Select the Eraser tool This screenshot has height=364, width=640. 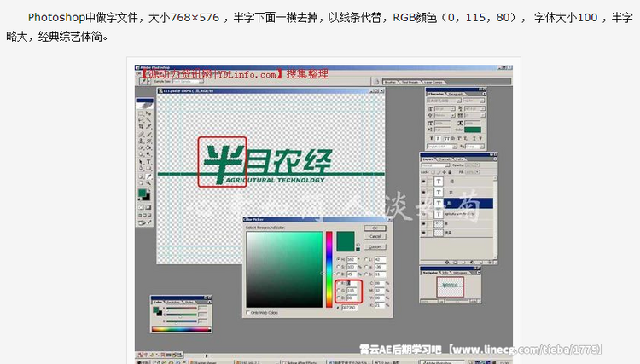pos(141,147)
